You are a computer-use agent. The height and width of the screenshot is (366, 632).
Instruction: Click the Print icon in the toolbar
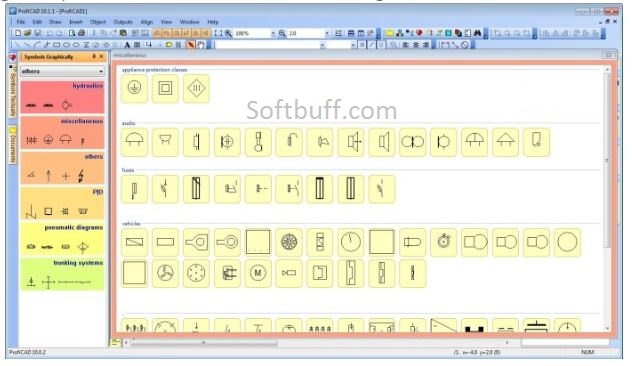click(81, 33)
